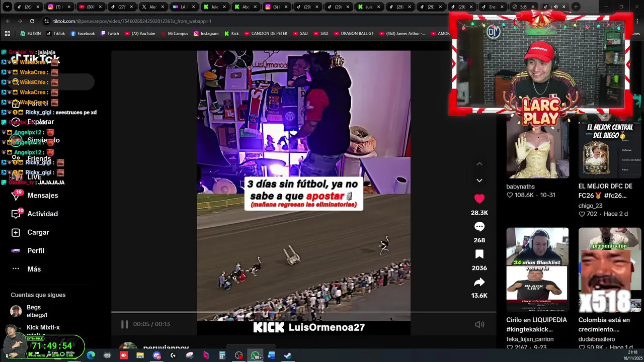Open Cirilo en LIQUIPEDIA video thumbnail
644x362 pixels.
coord(537,270)
